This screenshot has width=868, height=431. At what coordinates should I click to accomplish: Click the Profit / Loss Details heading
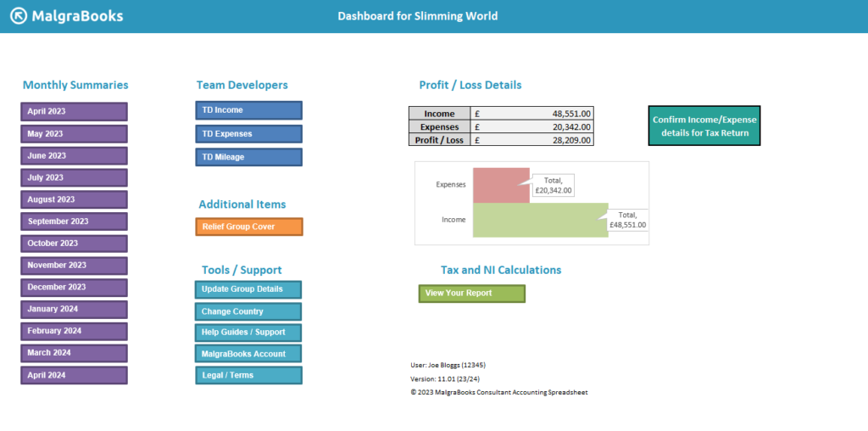coord(470,86)
